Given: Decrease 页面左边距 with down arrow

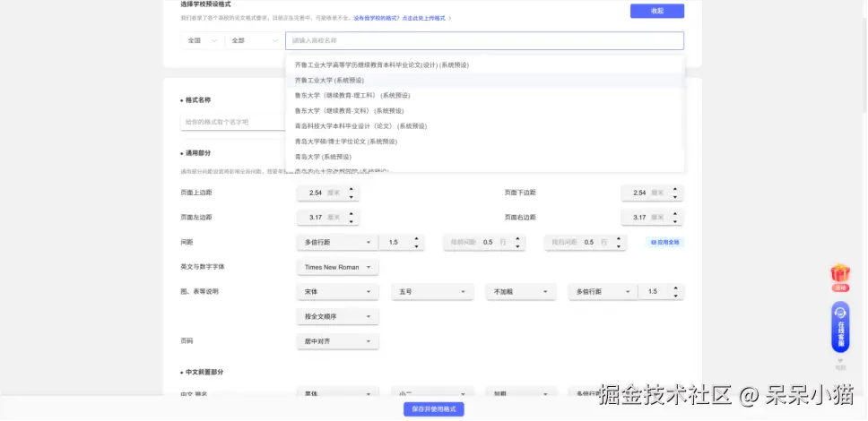Looking at the screenshot, I should tap(351, 221).
